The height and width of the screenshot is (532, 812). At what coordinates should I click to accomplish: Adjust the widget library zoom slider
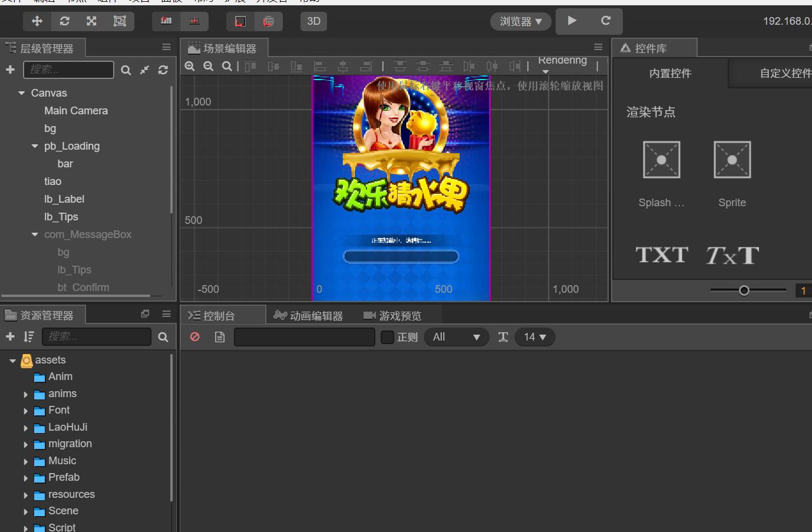tap(744, 290)
